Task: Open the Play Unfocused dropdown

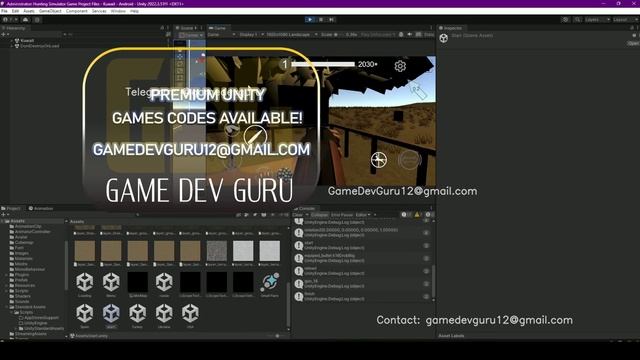Action: [378, 35]
